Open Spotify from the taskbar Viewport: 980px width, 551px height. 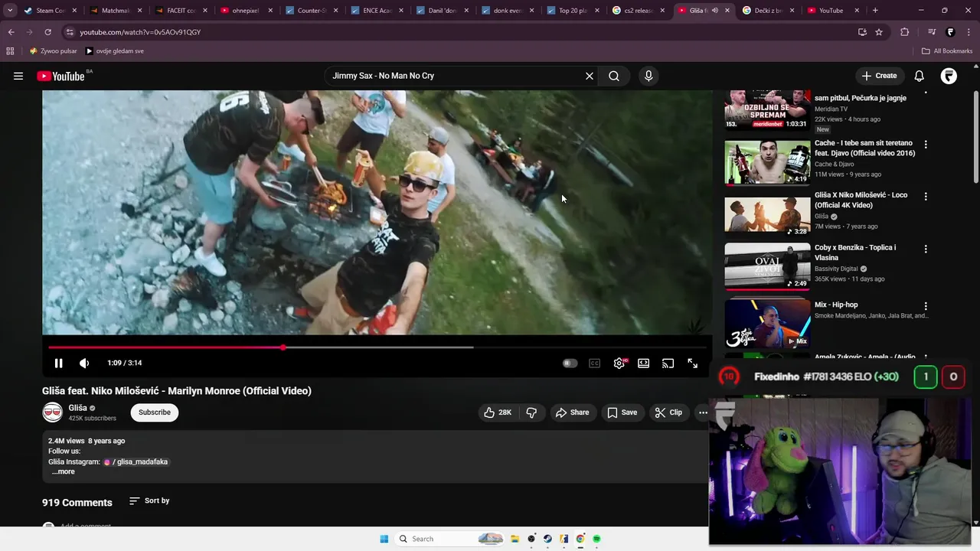coord(596,539)
